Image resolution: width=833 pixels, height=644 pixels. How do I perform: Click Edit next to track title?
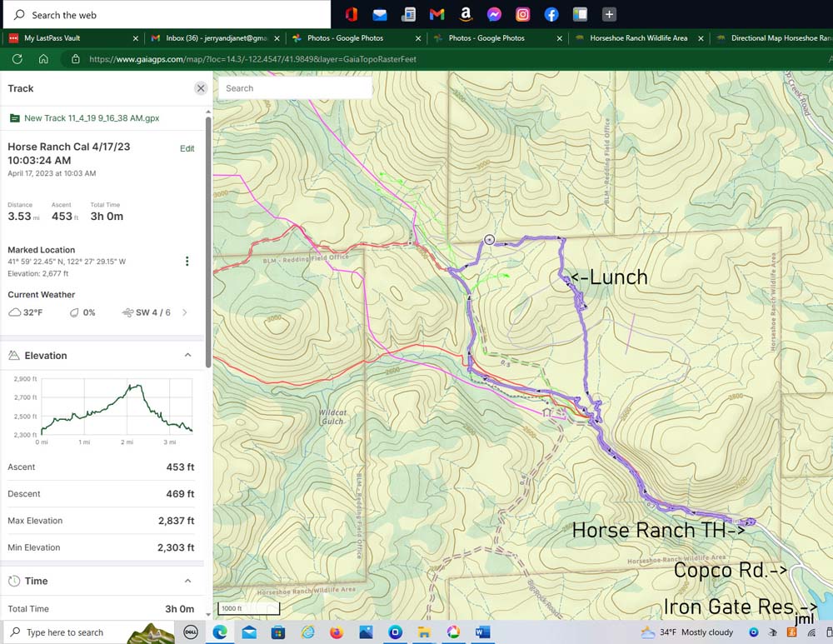coord(187,148)
